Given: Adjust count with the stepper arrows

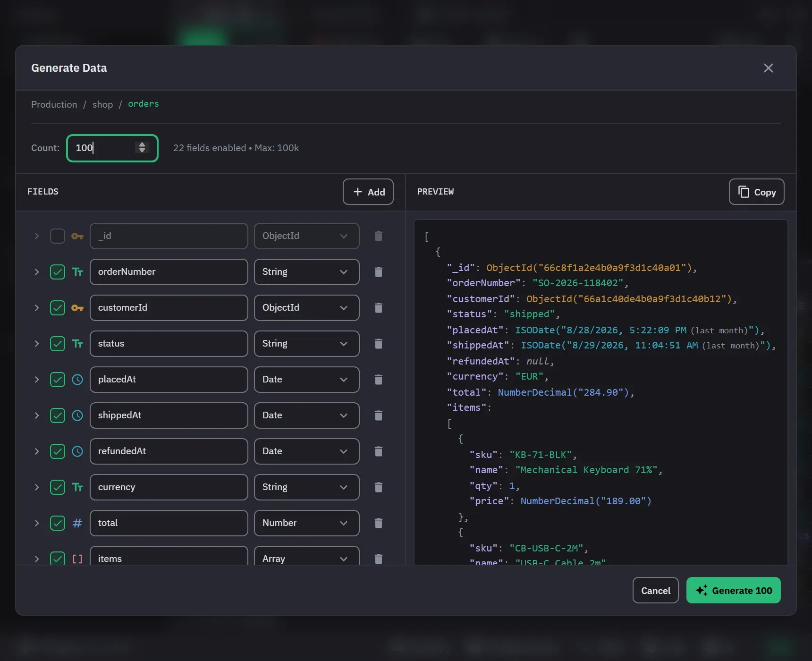Looking at the screenshot, I should coord(142,148).
